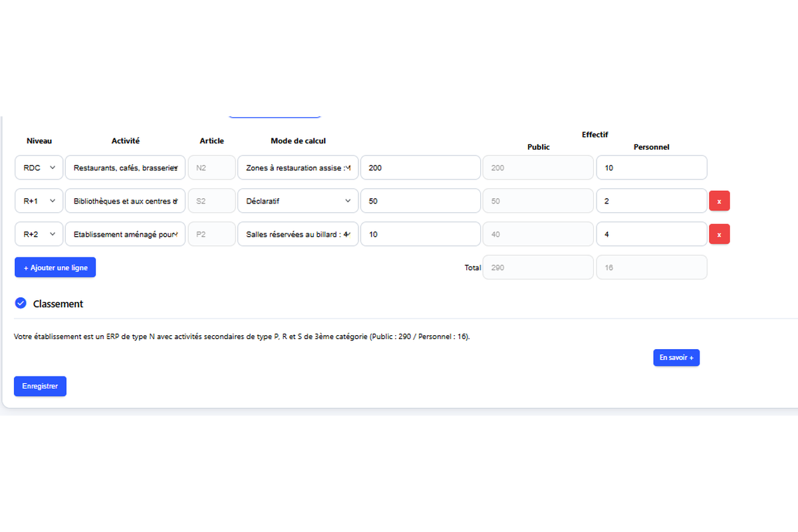
Task: Expand the Bibliothèques activity dropdown
Action: pos(125,201)
